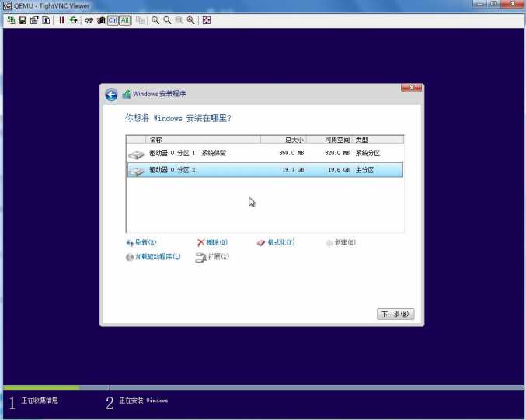Viewport: 526px width, 420px height.
Task: Maximize the TightVNC Viewer window
Action: 494,4
